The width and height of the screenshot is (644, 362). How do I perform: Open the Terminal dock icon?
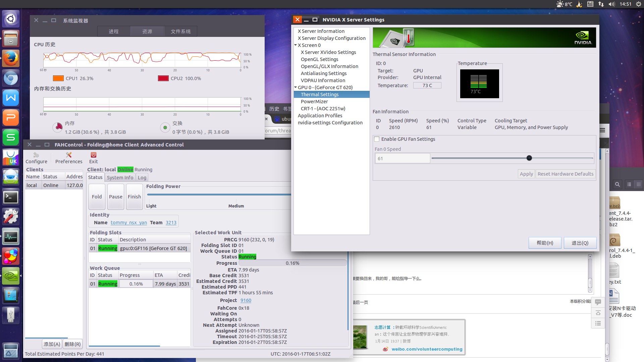click(11, 197)
